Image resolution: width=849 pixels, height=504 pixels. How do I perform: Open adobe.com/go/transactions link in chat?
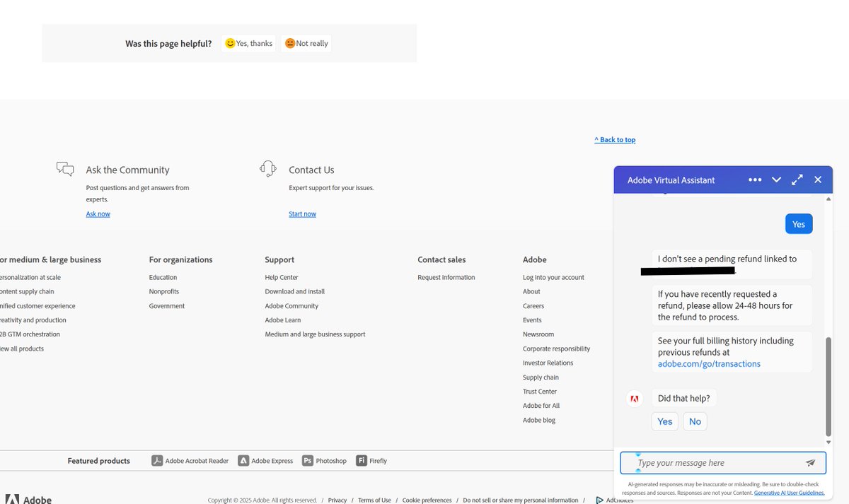tap(709, 364)
